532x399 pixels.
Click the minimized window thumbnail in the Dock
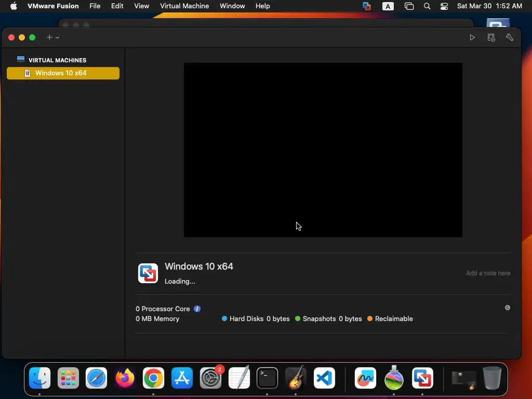tap(464, 380)
